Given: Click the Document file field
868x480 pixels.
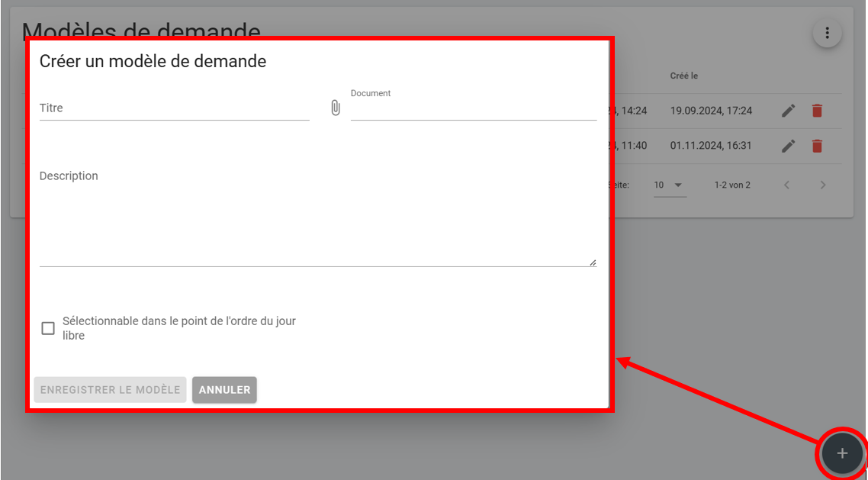Looking at the screenshot, I should tap(473, 109).
